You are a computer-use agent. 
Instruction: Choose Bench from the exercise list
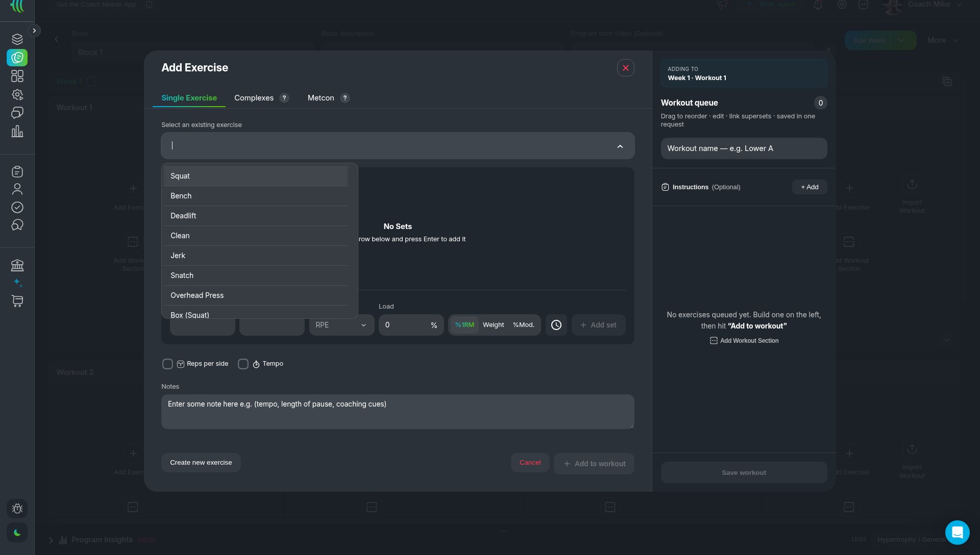256,196
